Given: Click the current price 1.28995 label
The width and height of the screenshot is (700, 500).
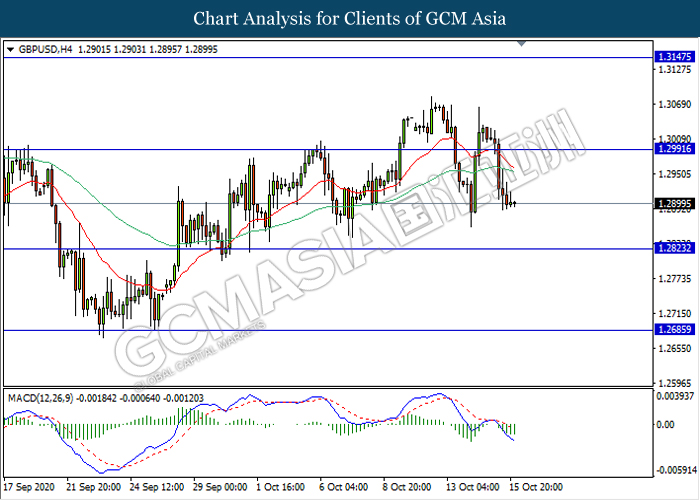Looking at the screenshot, I should [x=675, y=204].
